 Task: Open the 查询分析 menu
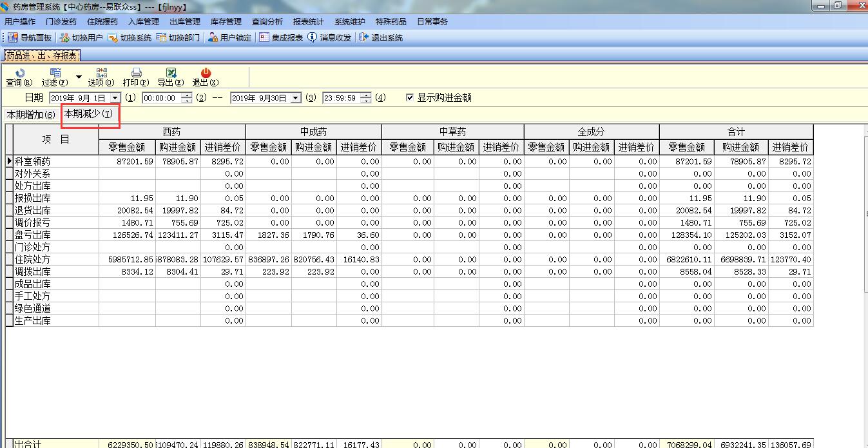(x=267, y=21)
